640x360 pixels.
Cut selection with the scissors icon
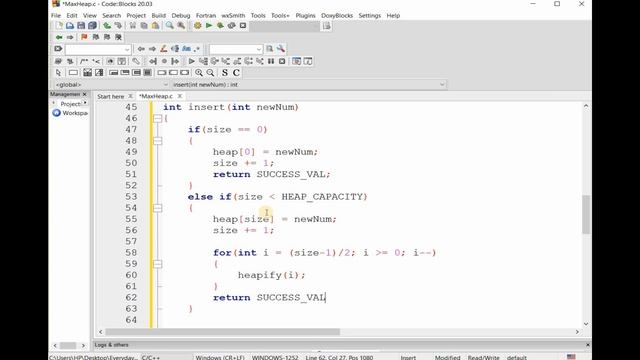(x=133, y=26)
